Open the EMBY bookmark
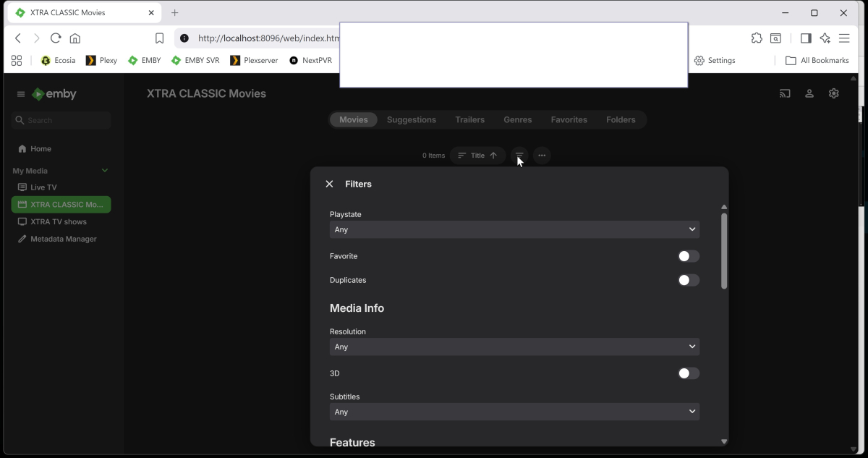Image resolution: width=868 pixels, height=458 pixels. coord(145,60)
